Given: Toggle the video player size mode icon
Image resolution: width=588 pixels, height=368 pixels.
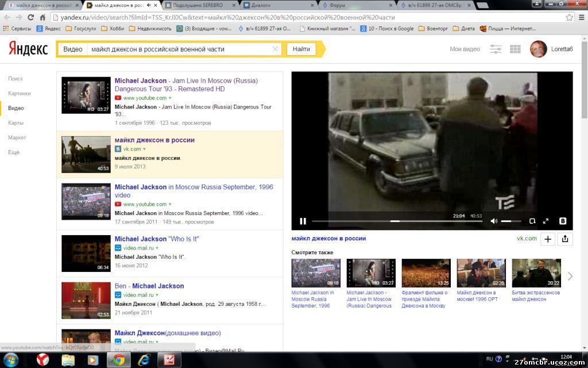Looking at the screenshot, I should [532, 221].
